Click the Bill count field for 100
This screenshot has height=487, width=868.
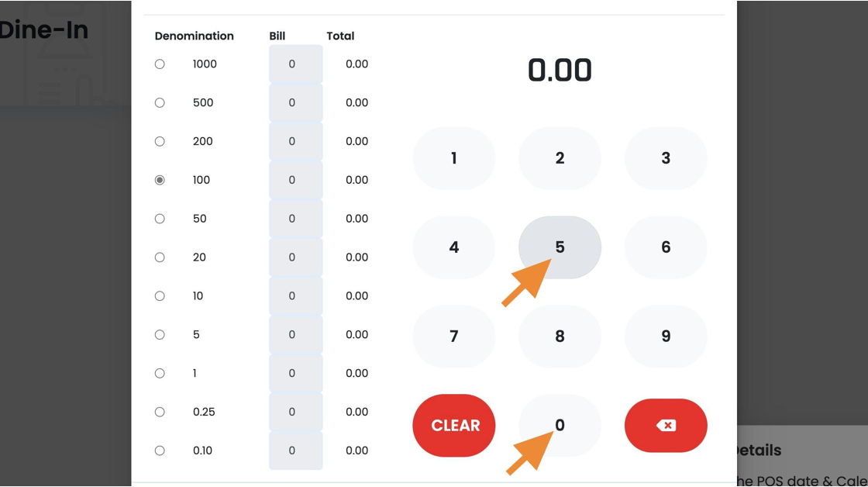coord(295,180)
